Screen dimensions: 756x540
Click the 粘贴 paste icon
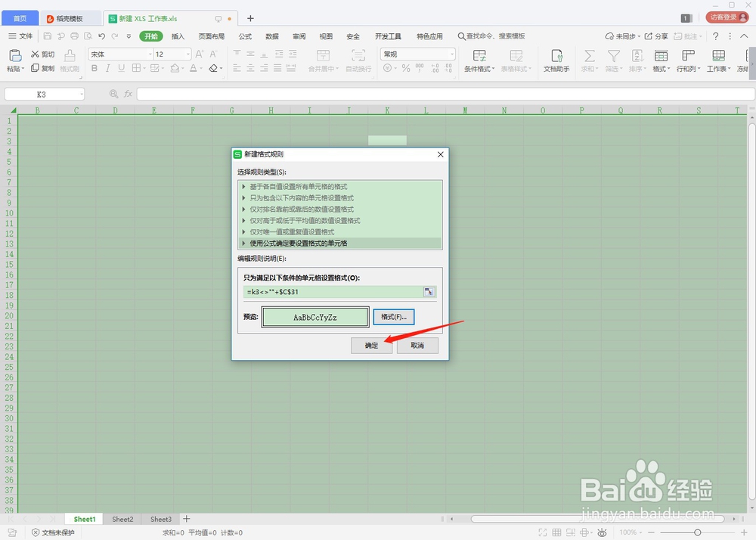(x=15, y=55)
